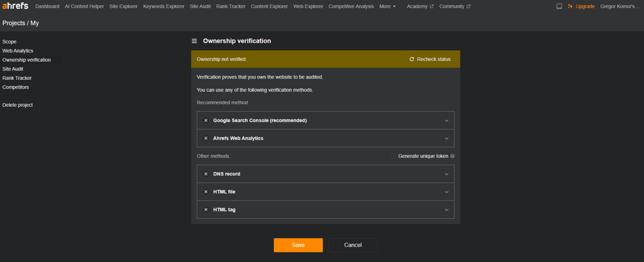Expand the HTML tag chevron
Image resolution: width=644 pixels, height=262 pixels.
coord(447,209)
